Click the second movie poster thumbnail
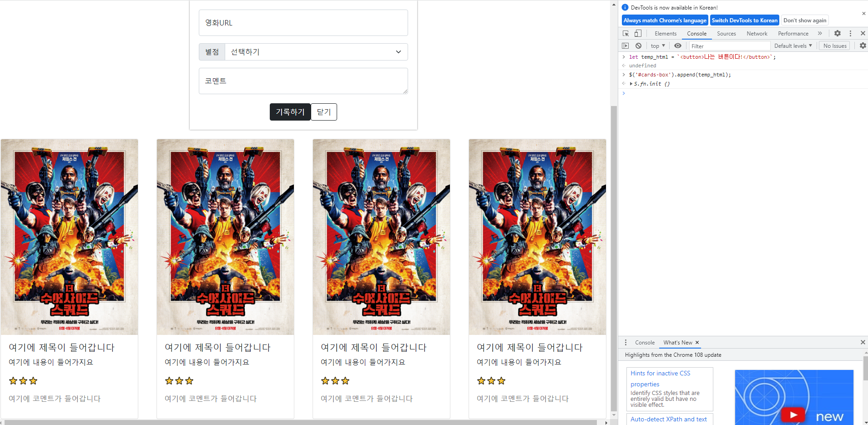This screenshot has width=868, height=425. [x=225, y=237]
